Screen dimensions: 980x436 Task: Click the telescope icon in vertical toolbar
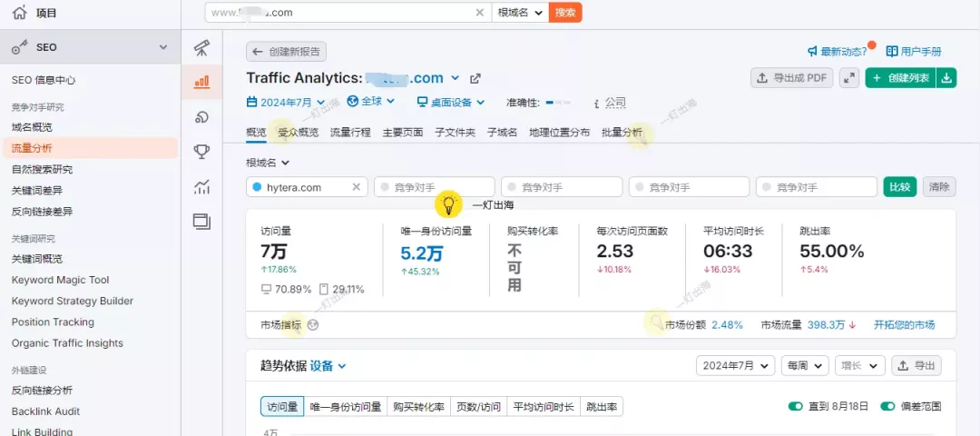click(x=201, y=47)
